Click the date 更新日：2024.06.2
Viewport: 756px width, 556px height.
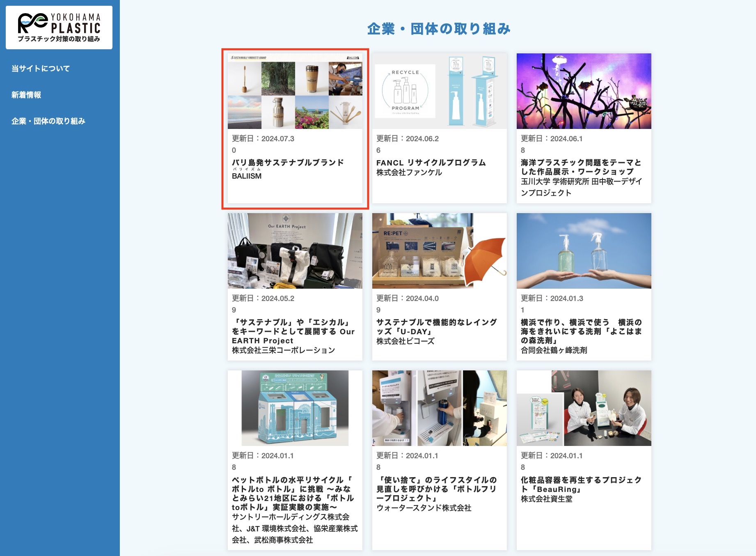pos(408,139)
